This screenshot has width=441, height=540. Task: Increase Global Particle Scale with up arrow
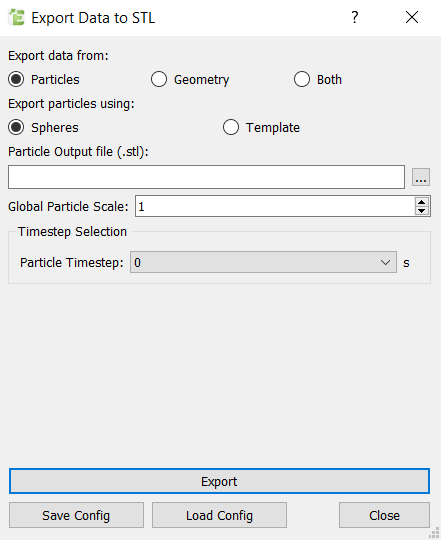(x=422, y=202)
